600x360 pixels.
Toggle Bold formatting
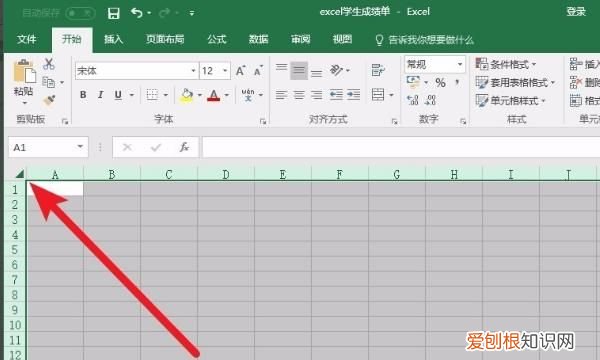coord(83,94)
